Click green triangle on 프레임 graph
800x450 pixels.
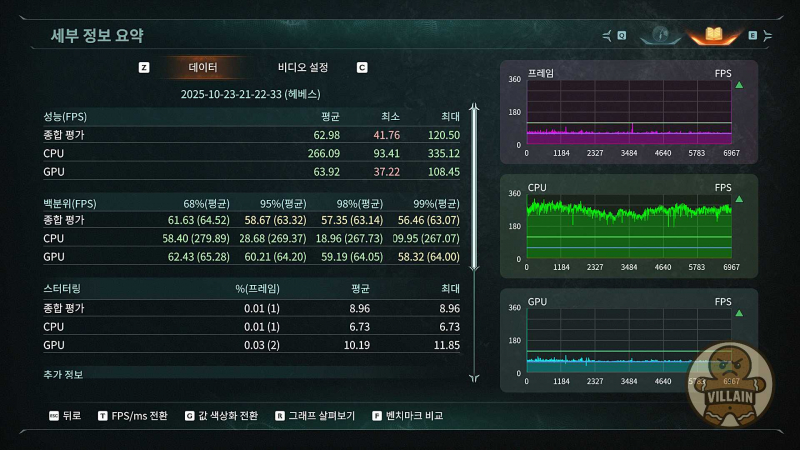click(x=739, y=86)
